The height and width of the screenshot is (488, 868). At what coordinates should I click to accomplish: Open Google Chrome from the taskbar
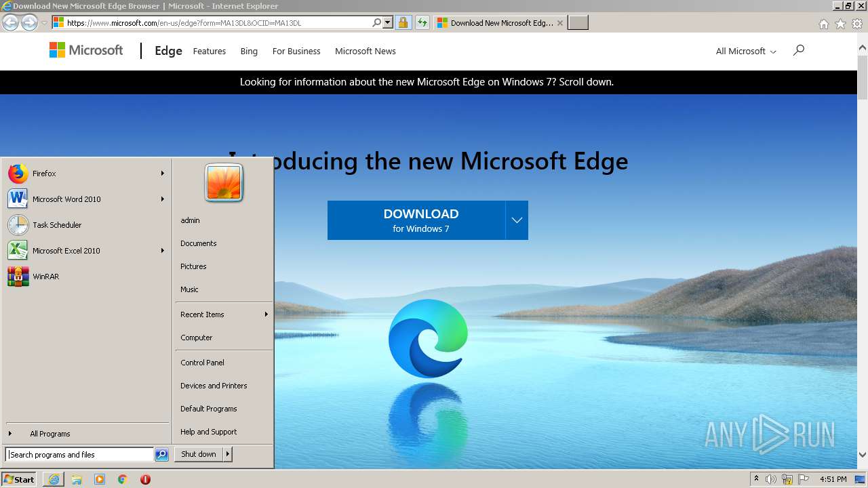123,479
